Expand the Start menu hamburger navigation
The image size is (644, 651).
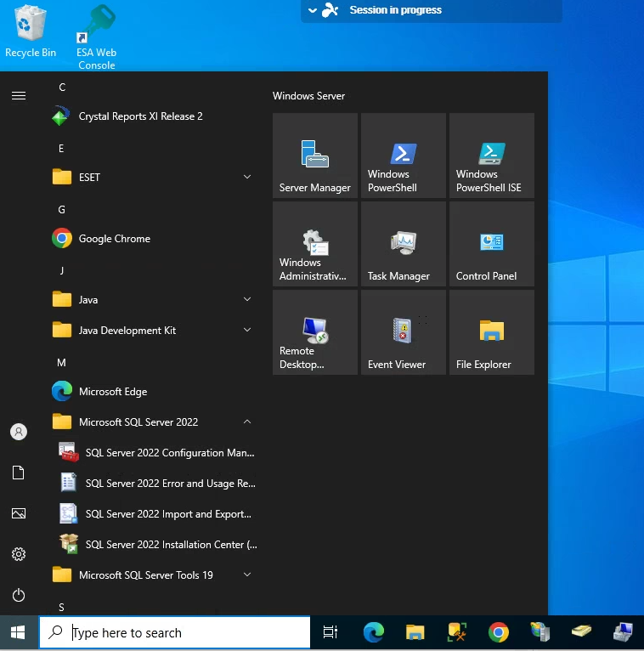[x=19, y=96]
